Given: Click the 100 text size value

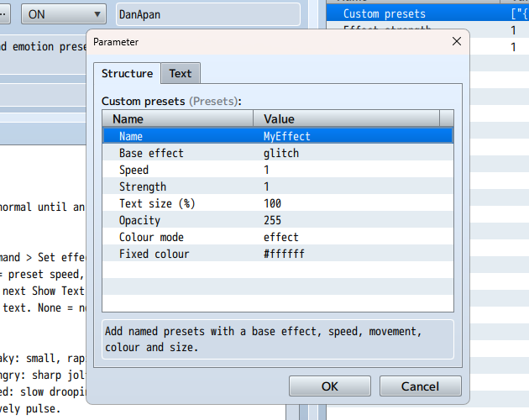Looking at the screenshot, I should 272,203.
